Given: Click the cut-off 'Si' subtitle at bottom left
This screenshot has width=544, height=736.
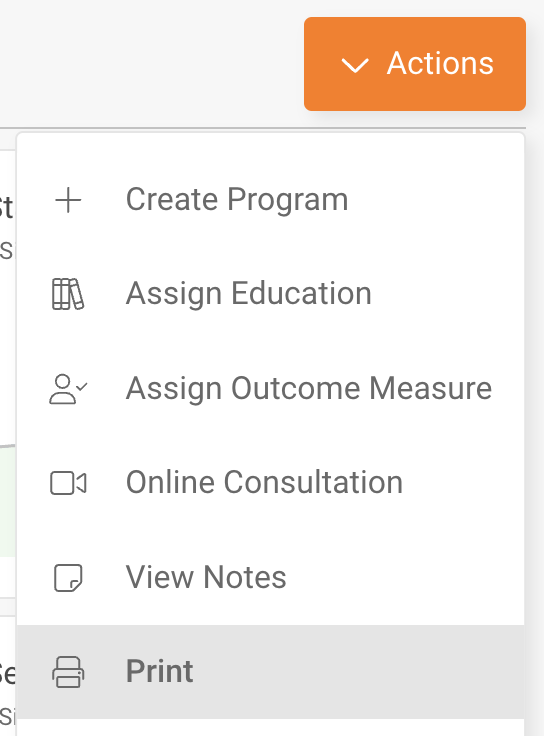Looking at the screenshot, I should 7,716.
